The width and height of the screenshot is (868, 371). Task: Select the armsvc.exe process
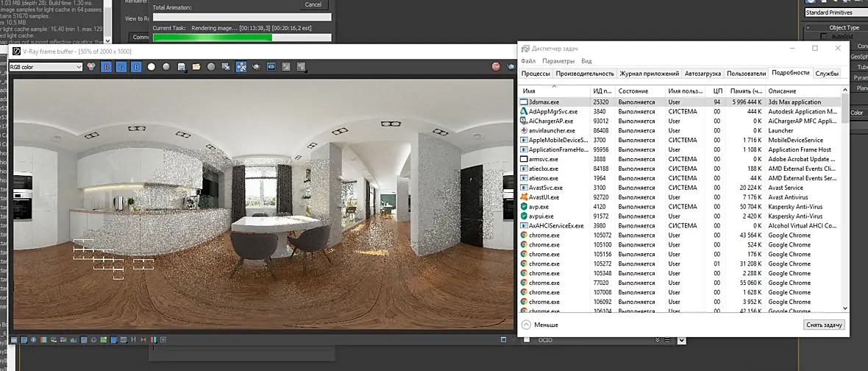tap(680, 159)
